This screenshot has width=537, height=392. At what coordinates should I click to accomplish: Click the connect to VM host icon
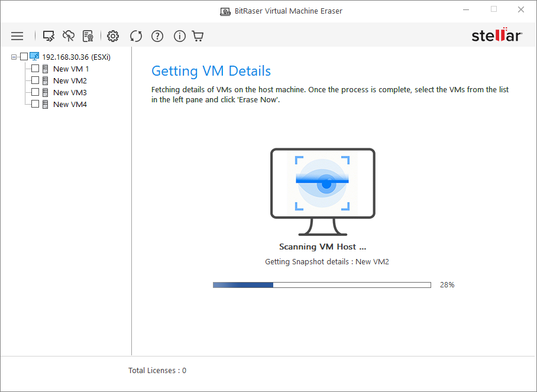tap(48, 36)
